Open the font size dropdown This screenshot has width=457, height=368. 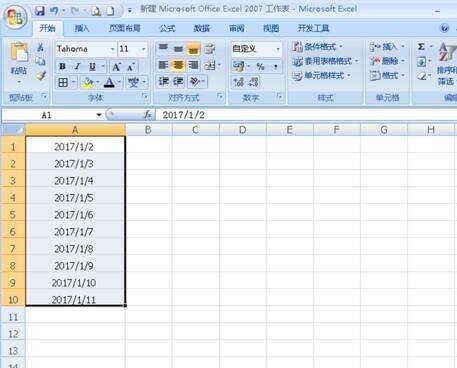(x=143, y=49)
